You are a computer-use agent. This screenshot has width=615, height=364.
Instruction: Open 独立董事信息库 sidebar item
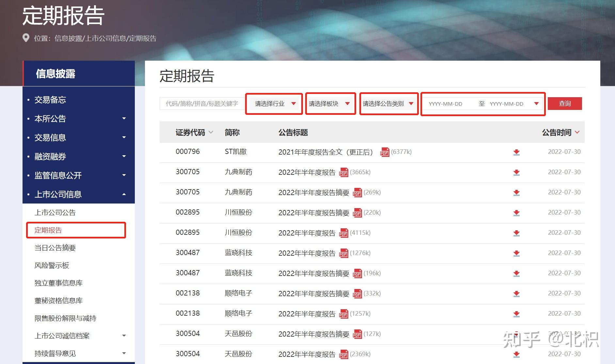coord(58,283)
